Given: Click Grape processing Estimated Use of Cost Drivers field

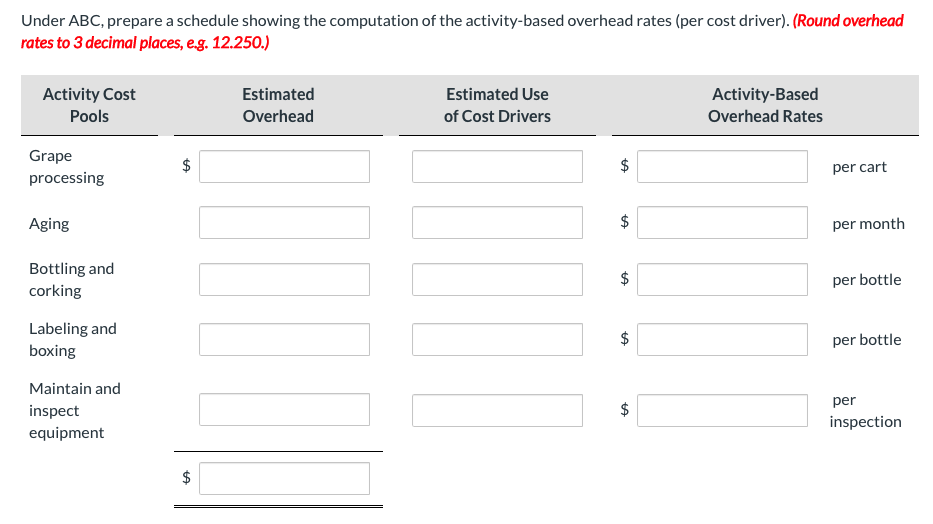Looking at the screenshot, I should (497, 167).
